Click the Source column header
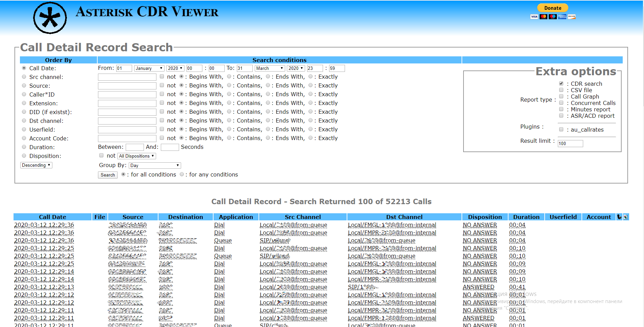This screenshot has height=327, width=644. (133, 217)
